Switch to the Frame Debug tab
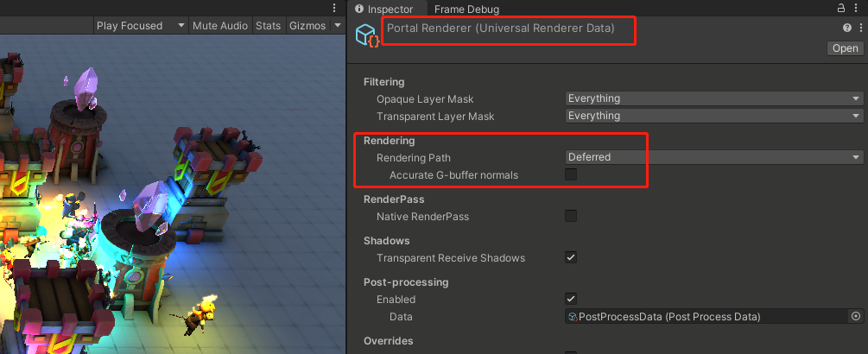This screenshot has width=868, height=354. [466, 9]
